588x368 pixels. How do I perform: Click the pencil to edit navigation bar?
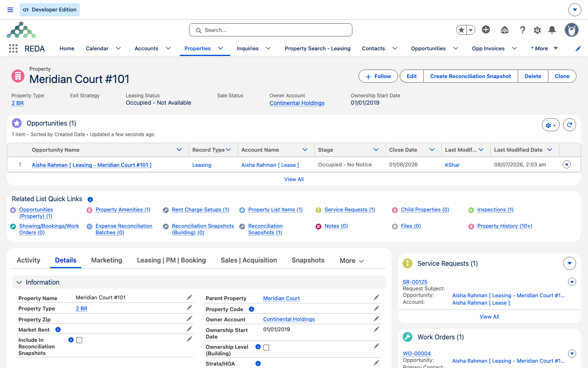click(x=578, y=49)
